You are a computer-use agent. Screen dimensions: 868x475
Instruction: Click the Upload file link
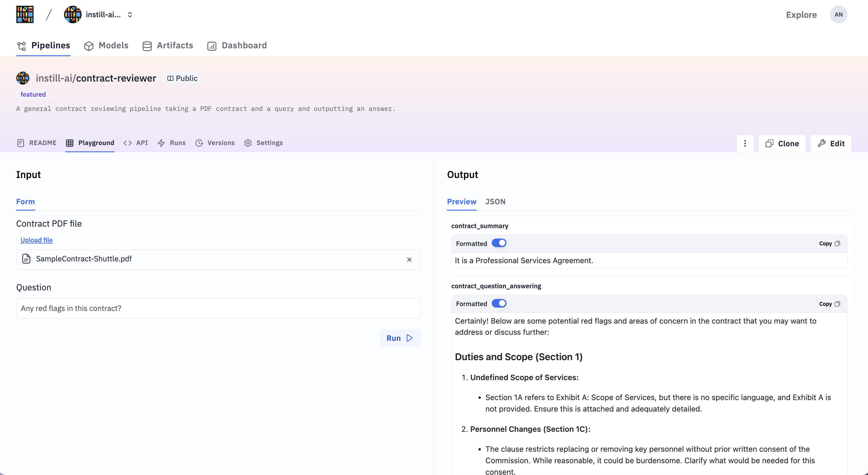(36, 240)
